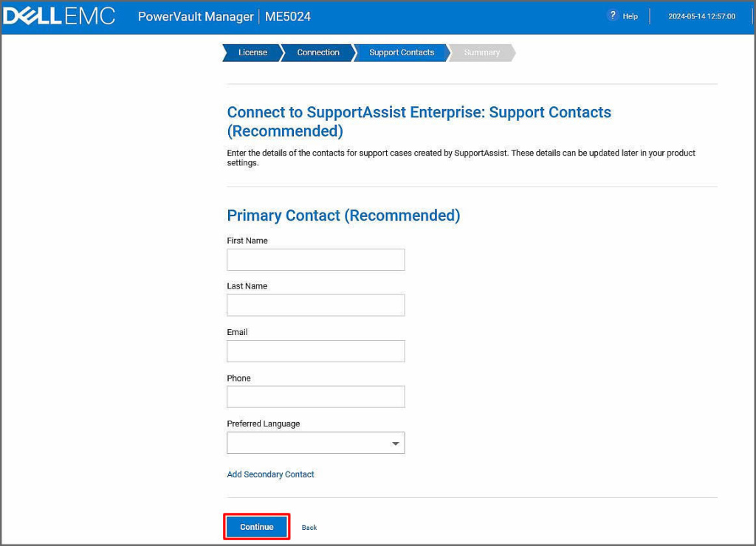Click the PowerVault Manager title
756x546 pixels.
195,16
